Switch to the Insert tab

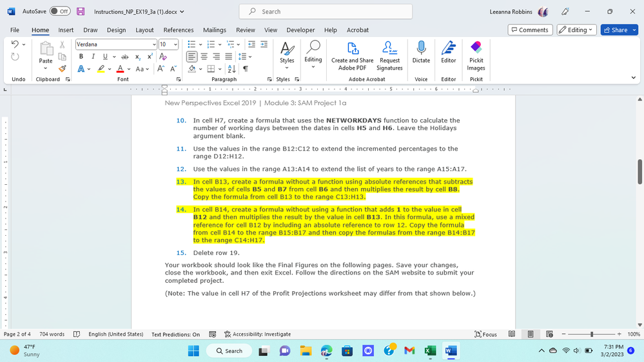tap(66, 30)
